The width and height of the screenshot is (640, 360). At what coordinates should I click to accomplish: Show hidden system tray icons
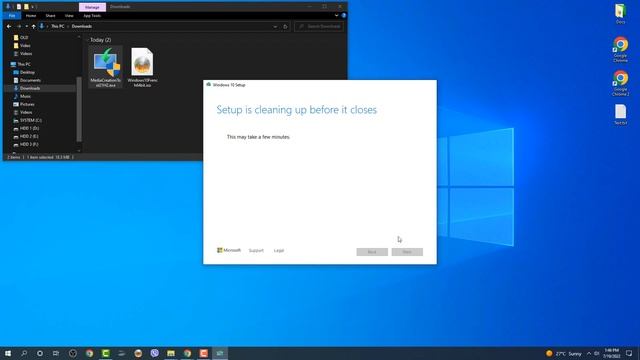pyautogui.click(x=589, y=353)
